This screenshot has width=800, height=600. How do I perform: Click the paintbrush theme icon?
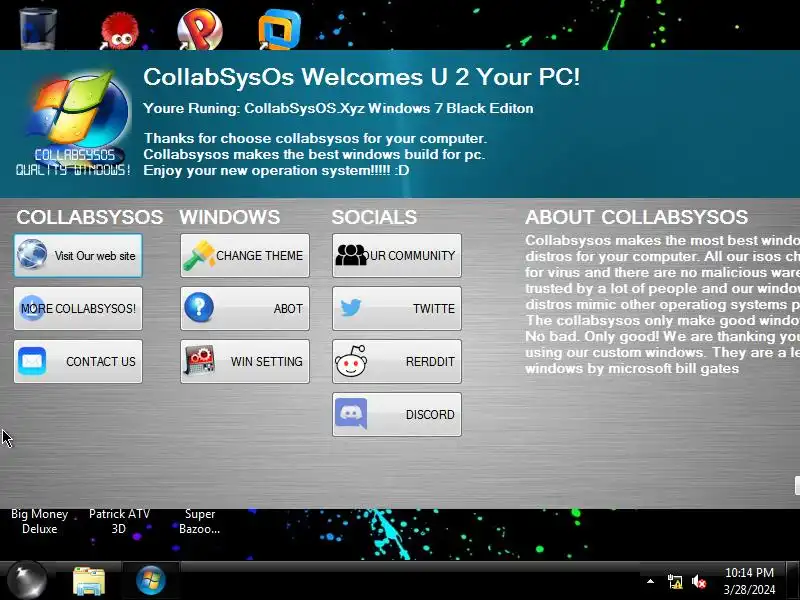(x=199, y=255)
